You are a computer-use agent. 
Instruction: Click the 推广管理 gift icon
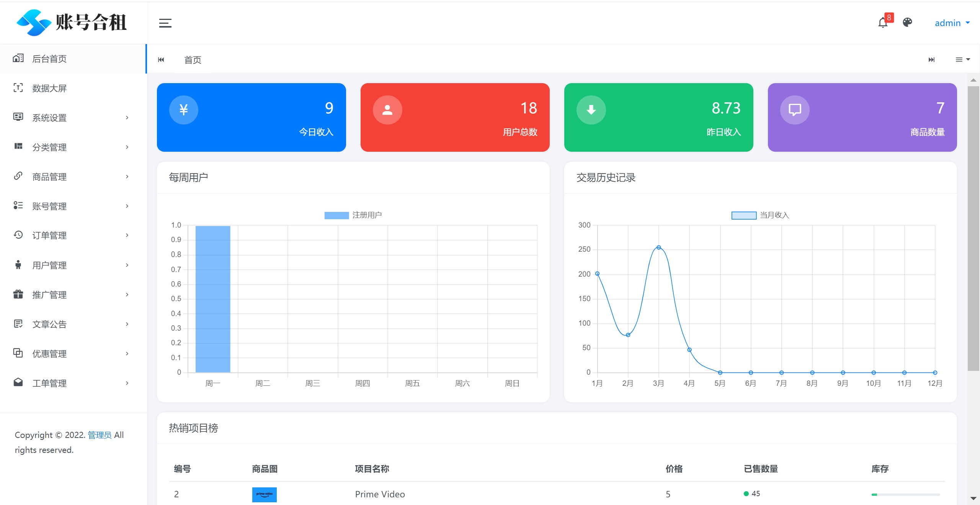pos(18,294)
